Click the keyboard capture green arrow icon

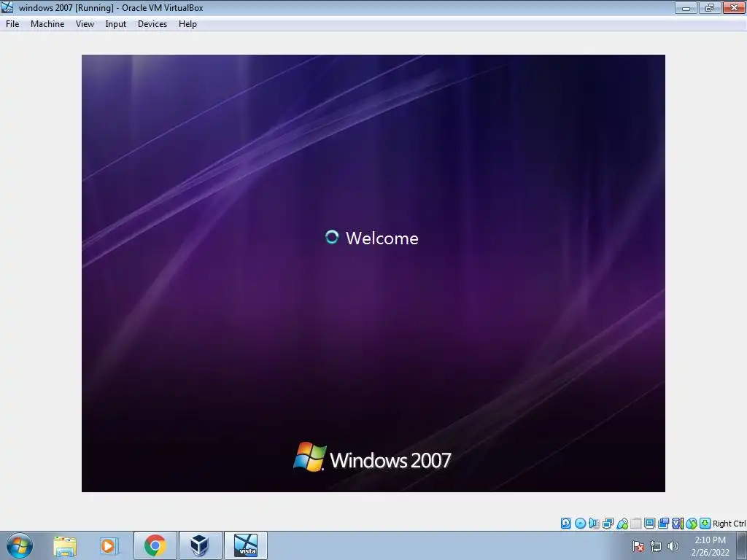click(705, 524)
